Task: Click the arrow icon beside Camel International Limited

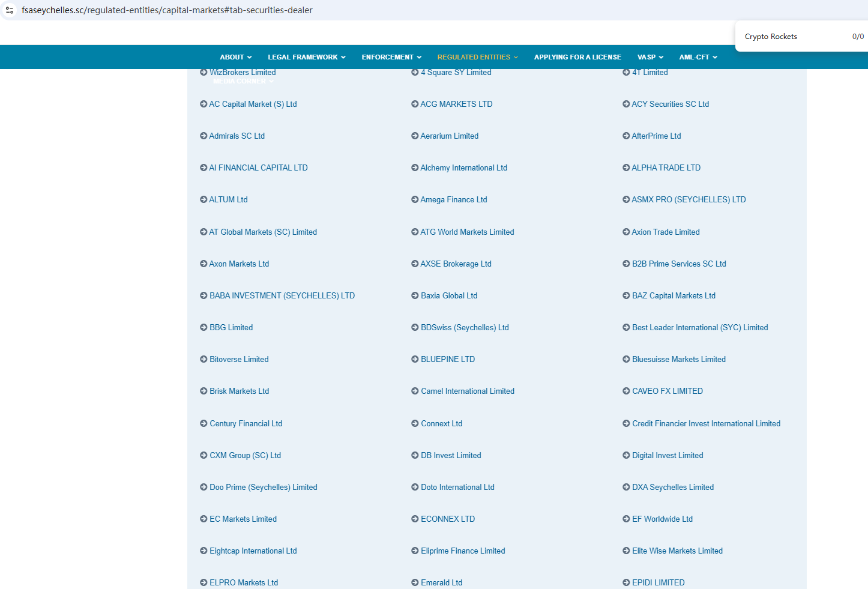Action: (x=415, y=391)
